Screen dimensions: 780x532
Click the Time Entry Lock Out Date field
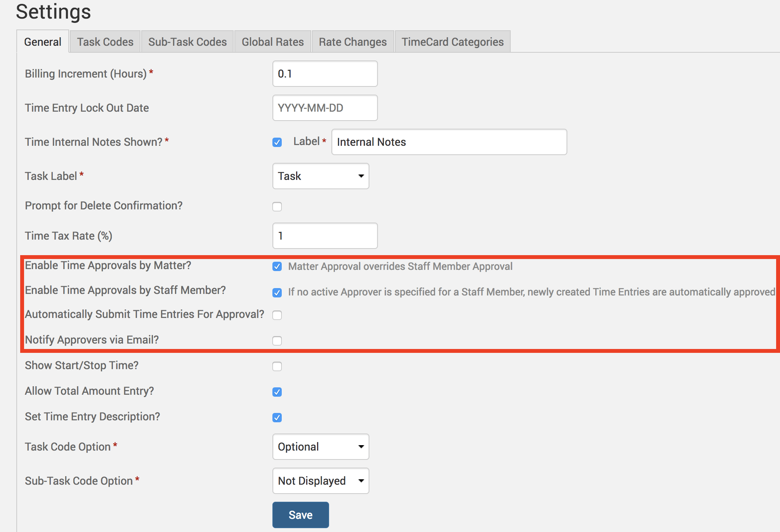coord(325,108)
